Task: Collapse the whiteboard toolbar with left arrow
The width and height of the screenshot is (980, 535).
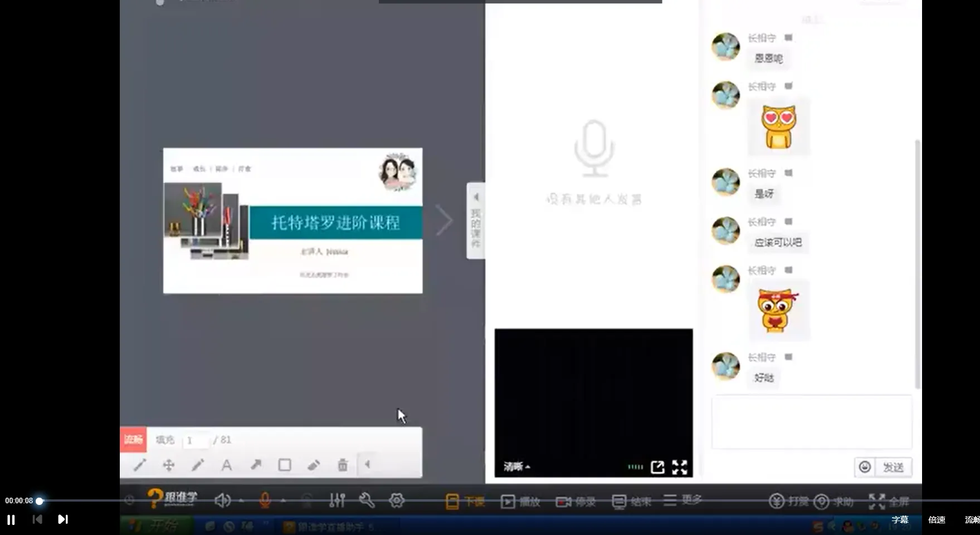Action: click(368, 464)
